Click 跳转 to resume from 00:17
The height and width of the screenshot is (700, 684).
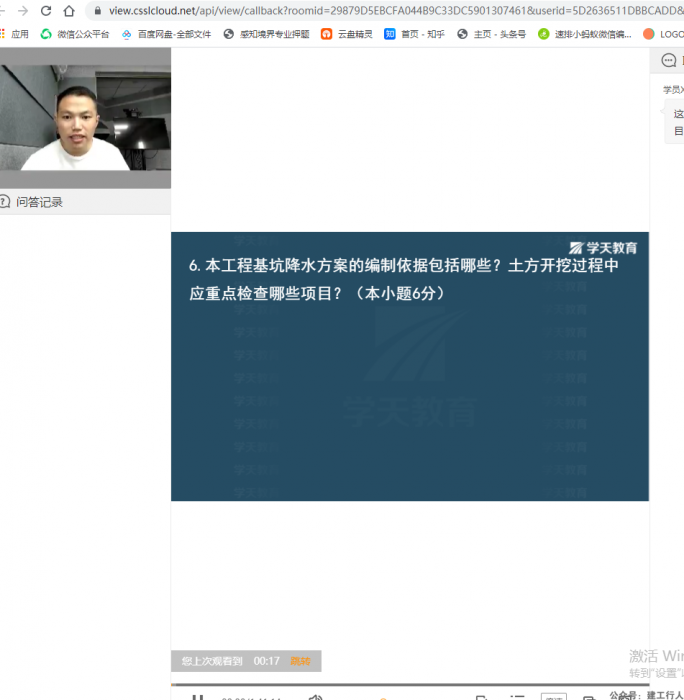[x=300, y=661]
